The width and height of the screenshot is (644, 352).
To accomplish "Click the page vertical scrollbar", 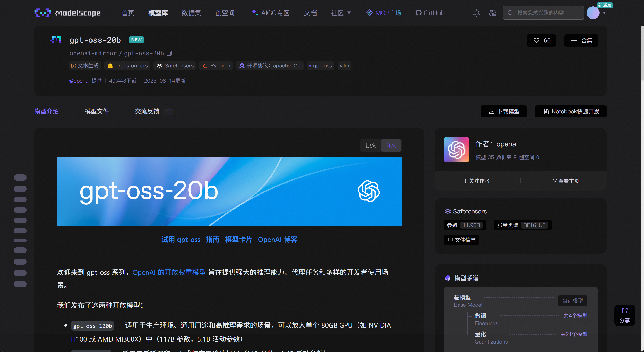I will (x=642, y=53).
